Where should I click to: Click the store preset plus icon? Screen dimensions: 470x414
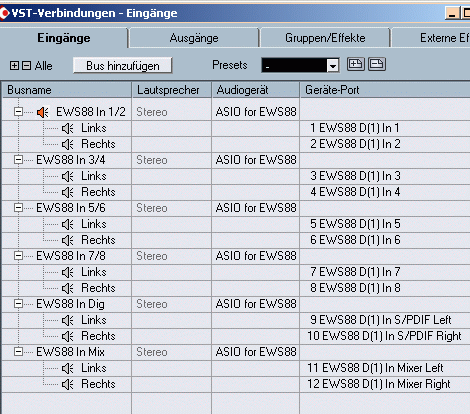[356, 64]
